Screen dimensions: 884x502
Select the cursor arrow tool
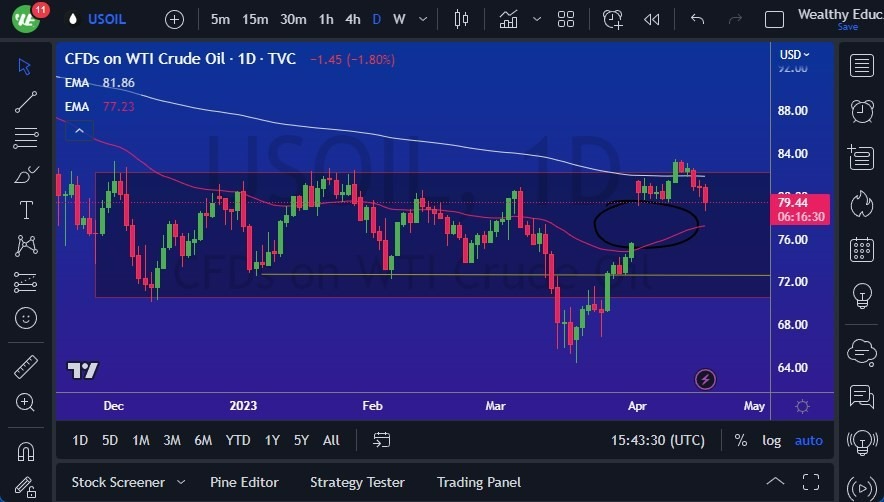point(24,67)
